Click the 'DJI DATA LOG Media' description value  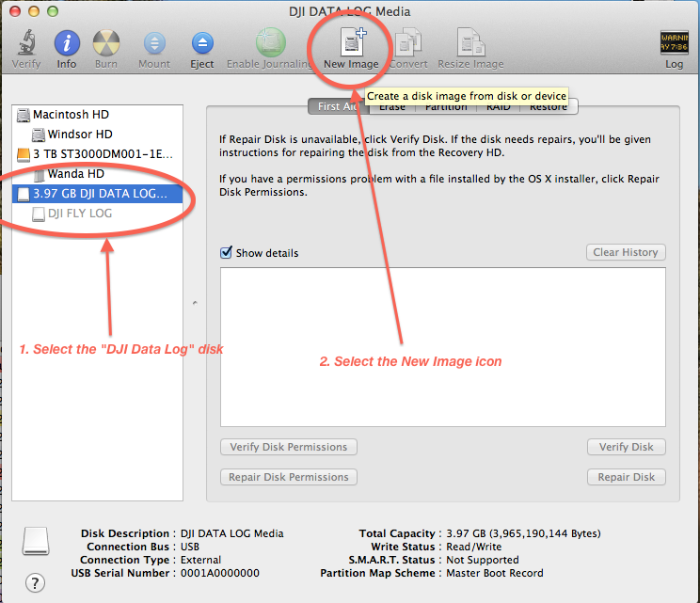pyautogui.click(x=232, y=533)
